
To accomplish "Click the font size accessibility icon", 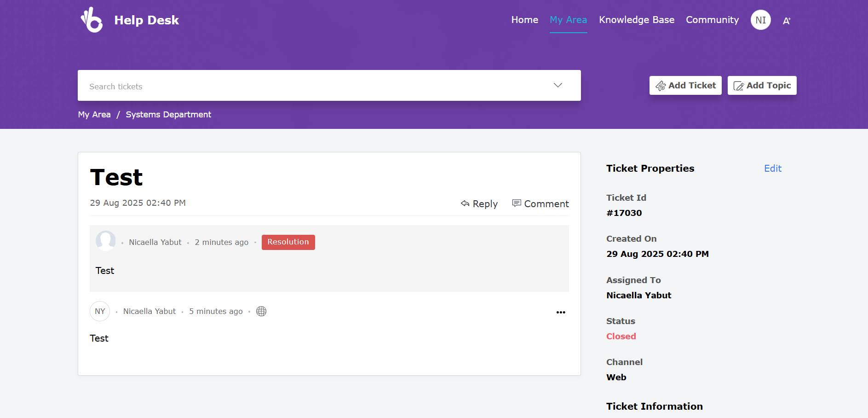I will point(787,21).
